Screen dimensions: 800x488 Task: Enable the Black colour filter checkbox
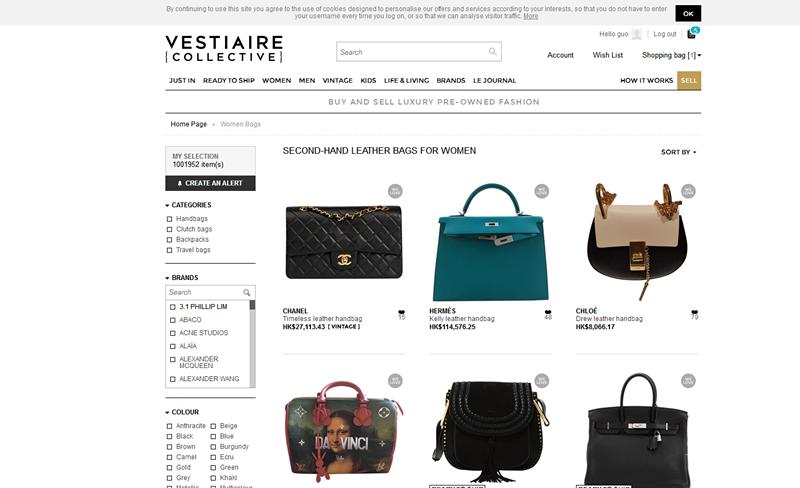[169, 436]
